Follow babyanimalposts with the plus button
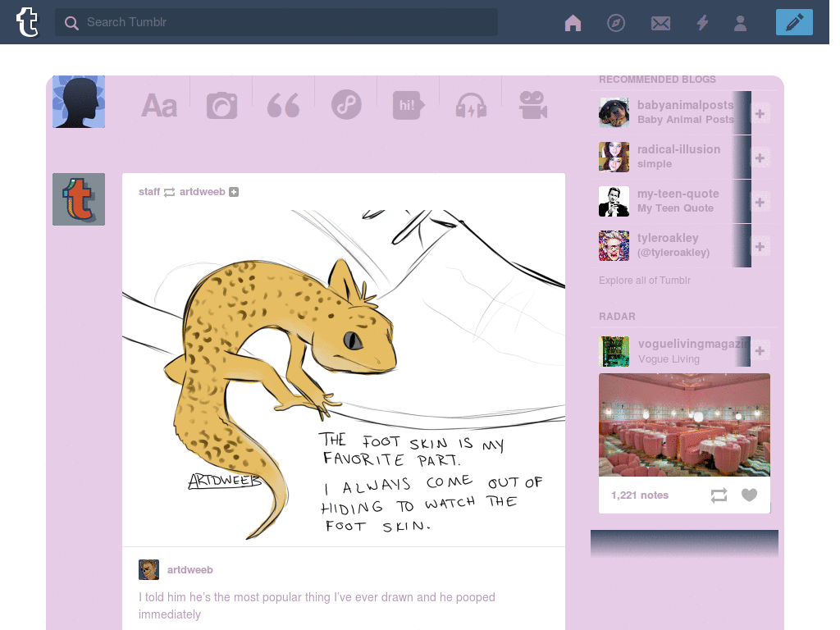840x630 pixels. click(760, 113)
